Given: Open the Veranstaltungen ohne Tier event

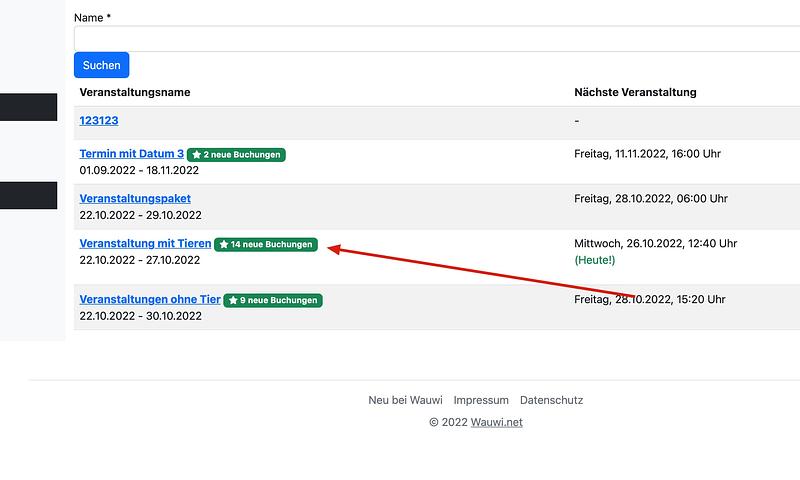Looking at the screenshot, I should pyautogui.click(x=149, y=300).
